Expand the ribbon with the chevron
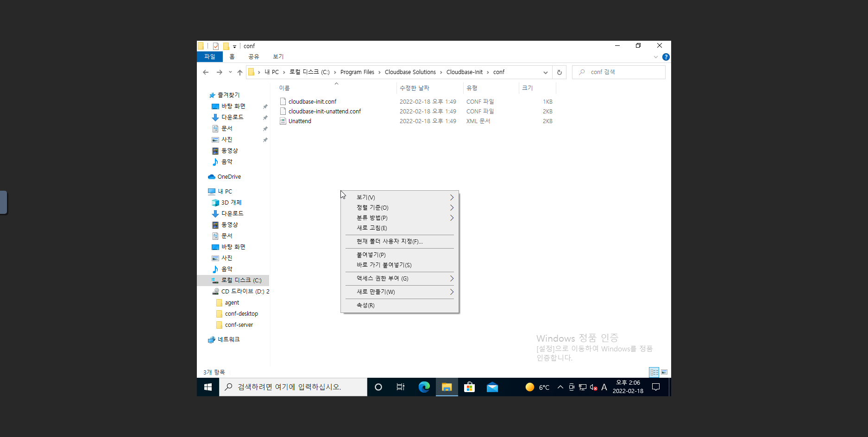This screenshot has width=868, height=437. (655, 57)
